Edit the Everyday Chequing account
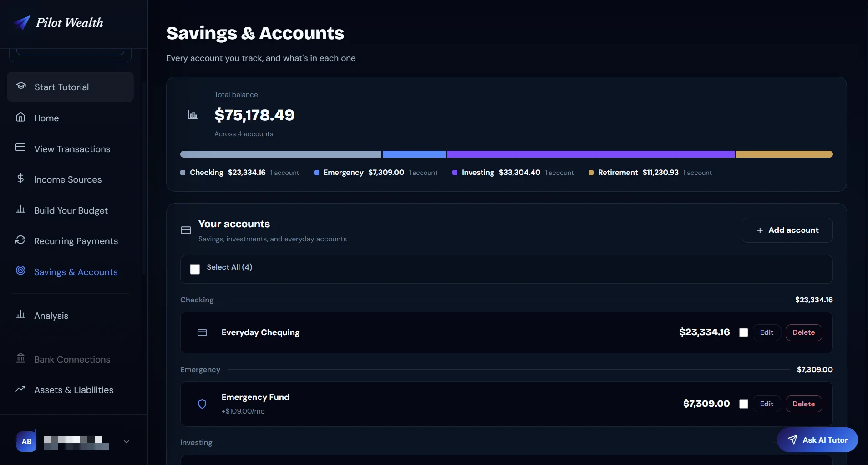This screenshot has height=465, width=868. (766, 332)
